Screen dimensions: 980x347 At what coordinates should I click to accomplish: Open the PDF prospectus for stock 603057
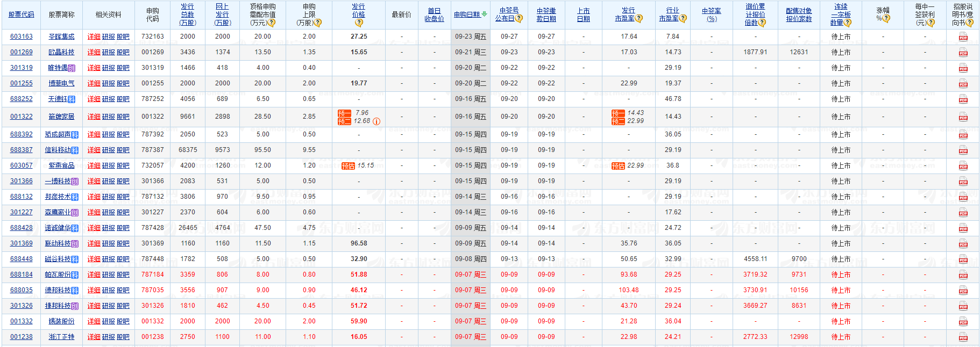(x=963, y=166)
